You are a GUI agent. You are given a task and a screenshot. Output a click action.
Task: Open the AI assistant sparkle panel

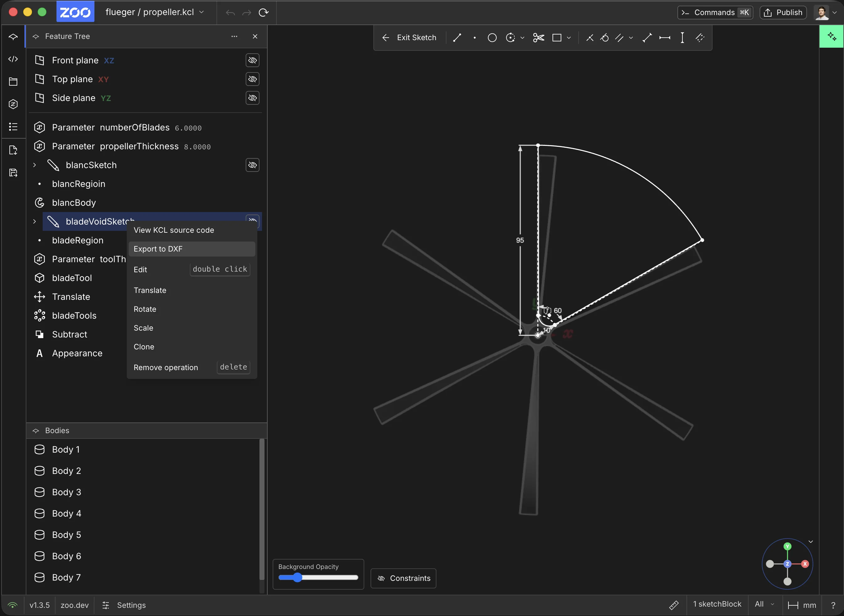click(831, 37)
